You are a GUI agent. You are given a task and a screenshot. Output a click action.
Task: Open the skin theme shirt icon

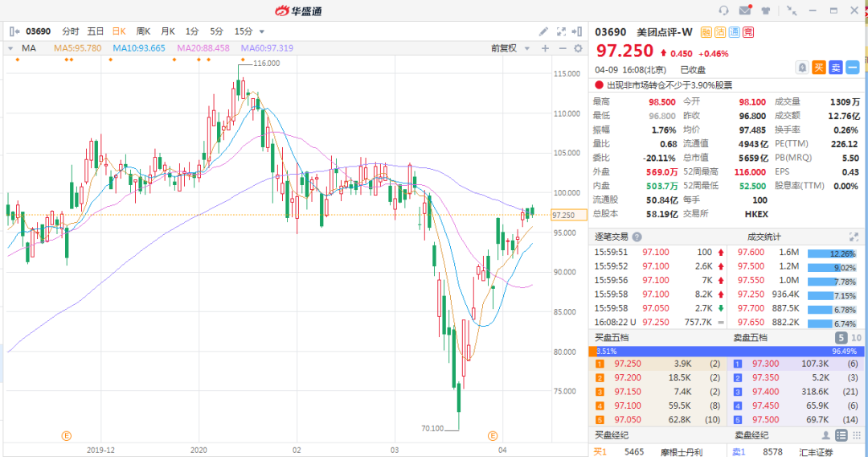click(x=766, y=10)
